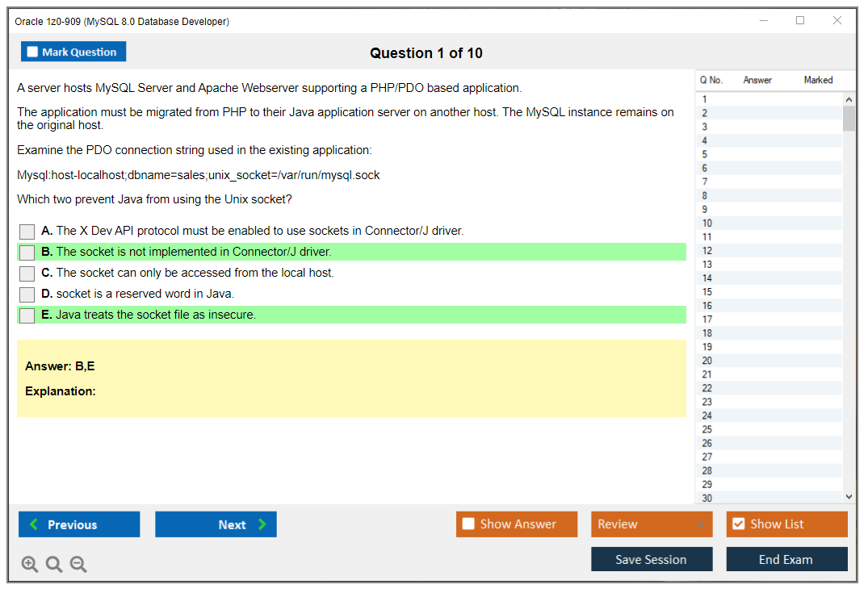
Task: Check answer option A checkbox
Action: click(x=27, y=232)
